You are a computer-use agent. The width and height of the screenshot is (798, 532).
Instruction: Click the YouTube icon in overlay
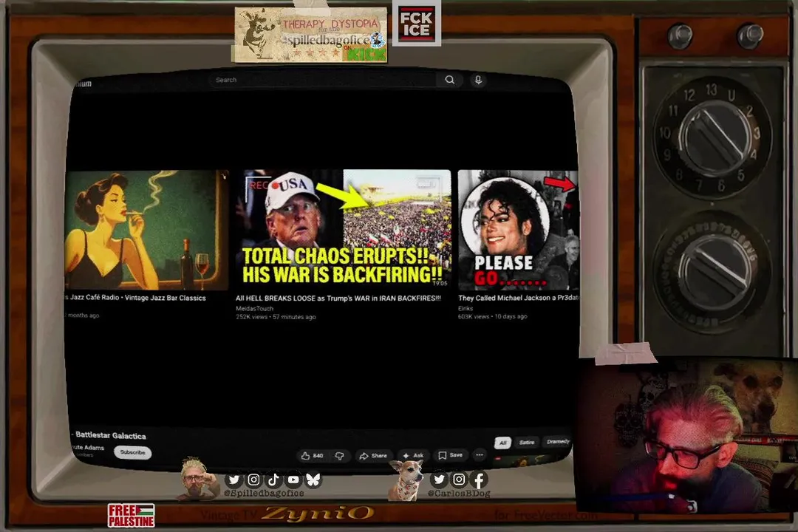(x=293, y=480)
